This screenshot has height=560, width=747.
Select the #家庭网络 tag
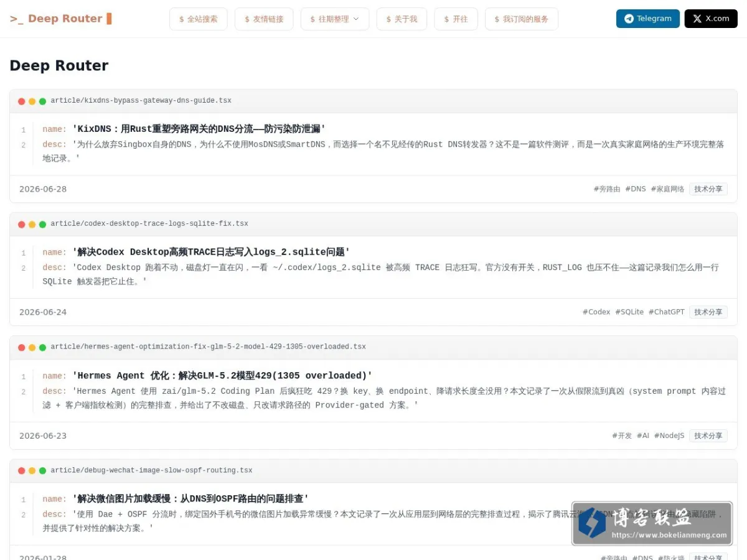click(x=667, y=189)
